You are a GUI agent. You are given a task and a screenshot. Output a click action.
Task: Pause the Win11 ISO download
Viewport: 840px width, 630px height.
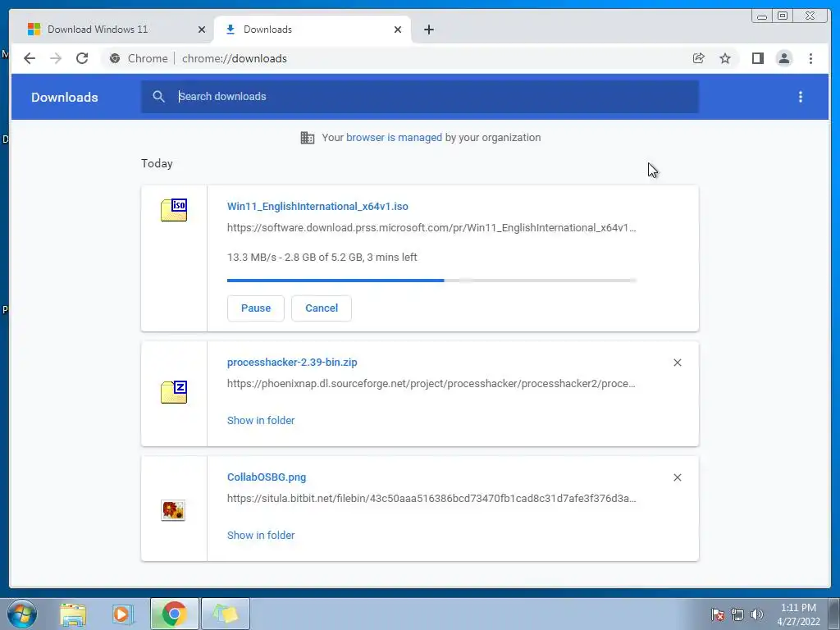[256, 308]
